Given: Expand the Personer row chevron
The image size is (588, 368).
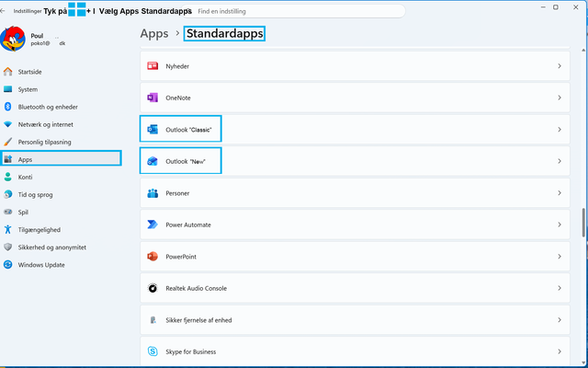Looking at the screenshot, I should 560,193.
